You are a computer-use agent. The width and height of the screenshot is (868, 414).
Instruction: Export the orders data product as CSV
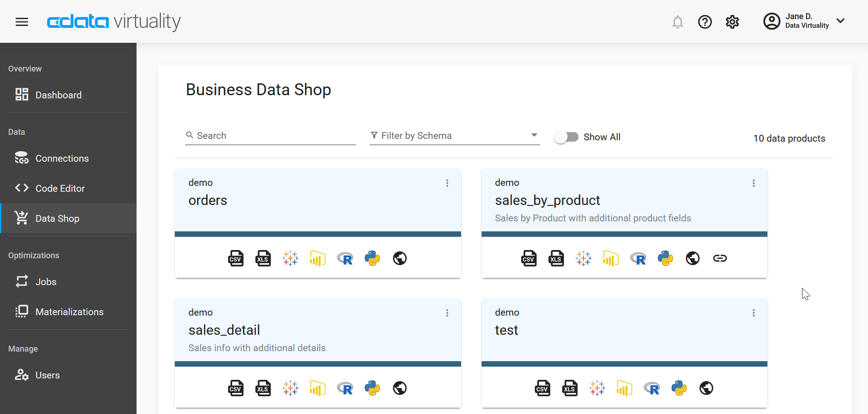point(236,258)
